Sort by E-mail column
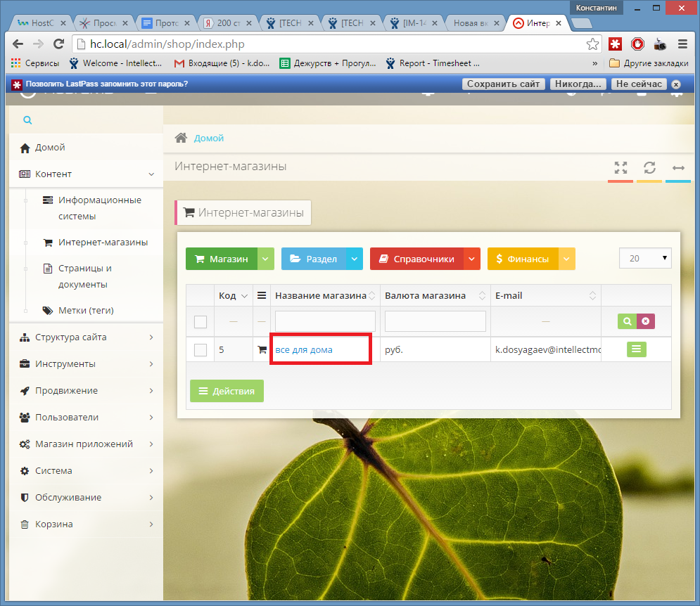This screenshot has width=700, height=606. (x=545, y=295)
